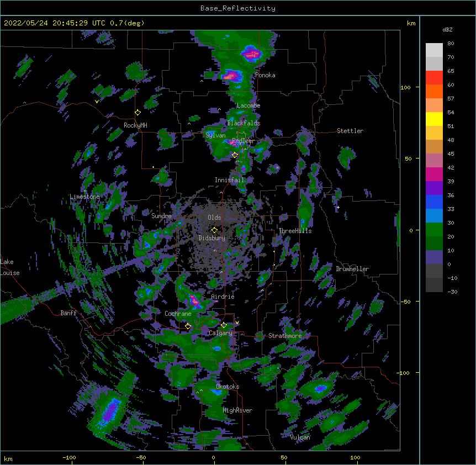
Task: Click the Lake Louise label
Action: [10, 267]
